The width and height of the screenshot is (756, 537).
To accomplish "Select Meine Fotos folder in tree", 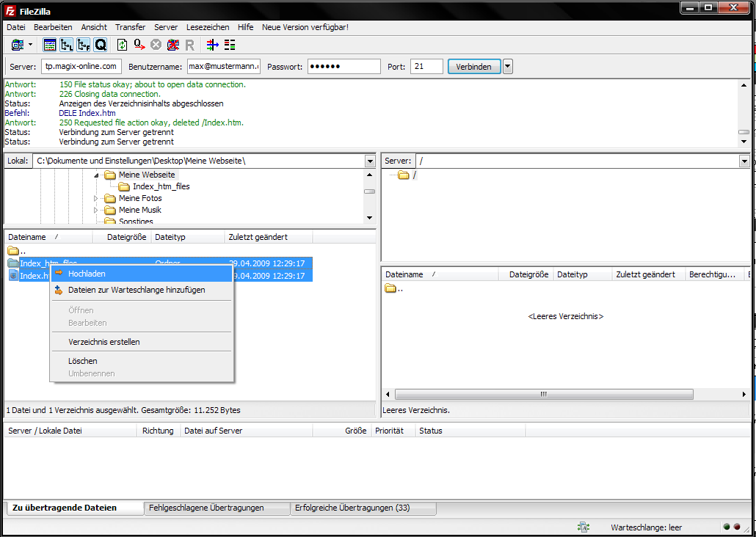I will pyautogui.click(x=140, y=198).
